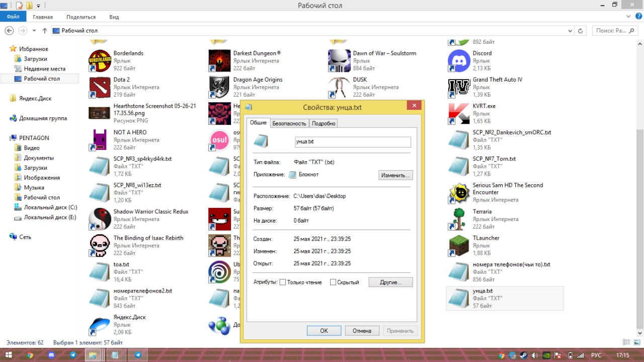
Task: Open the volume speaker tray icon
Action: pyautogui.click(x=534, y=355)
